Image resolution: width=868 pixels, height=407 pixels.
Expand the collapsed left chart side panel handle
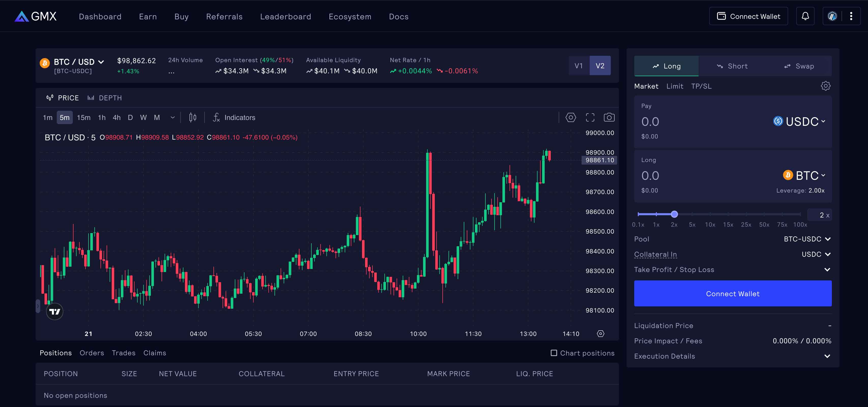[38, 306]
